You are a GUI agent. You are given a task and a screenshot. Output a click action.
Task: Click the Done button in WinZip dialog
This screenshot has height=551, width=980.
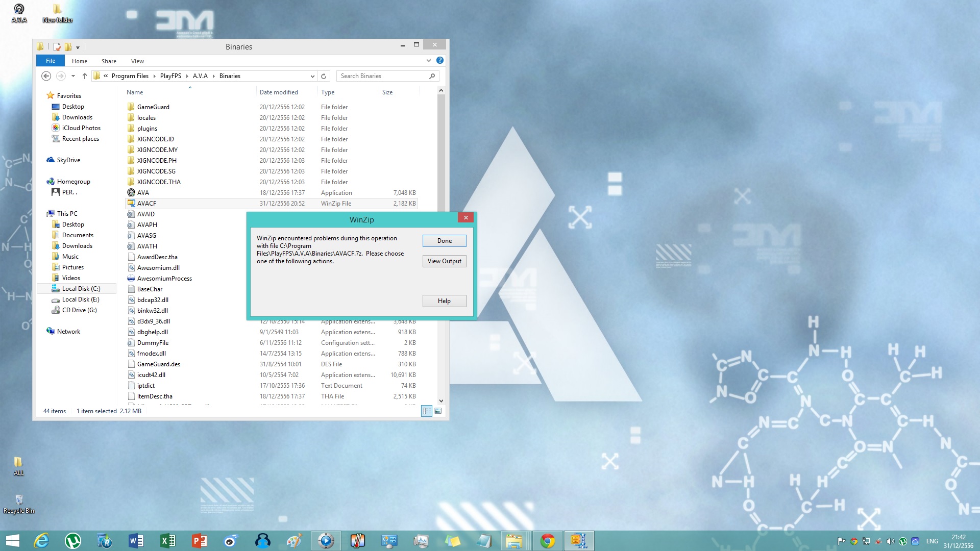coord(444,241)
